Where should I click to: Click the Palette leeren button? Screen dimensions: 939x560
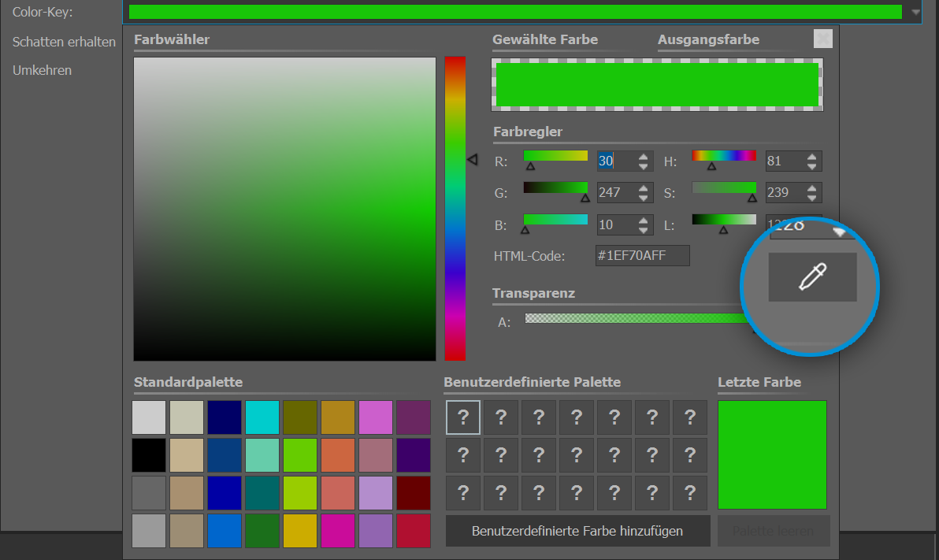point(773,531)
